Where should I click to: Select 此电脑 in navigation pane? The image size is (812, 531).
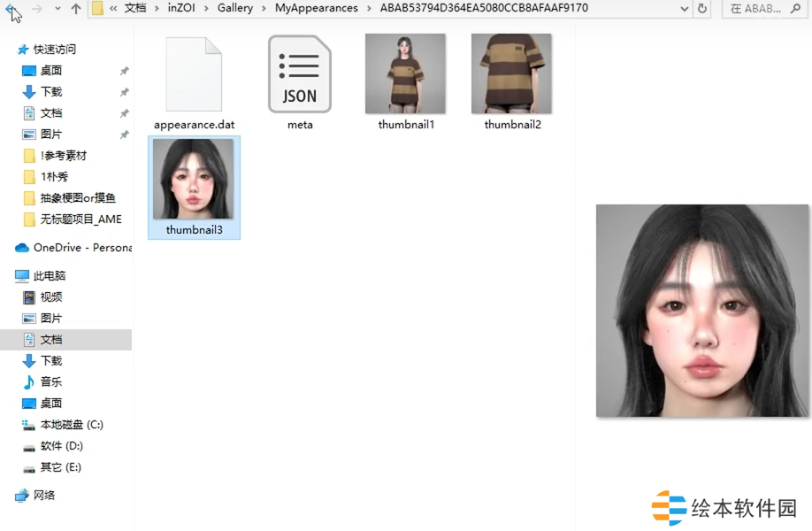point(49,276)
